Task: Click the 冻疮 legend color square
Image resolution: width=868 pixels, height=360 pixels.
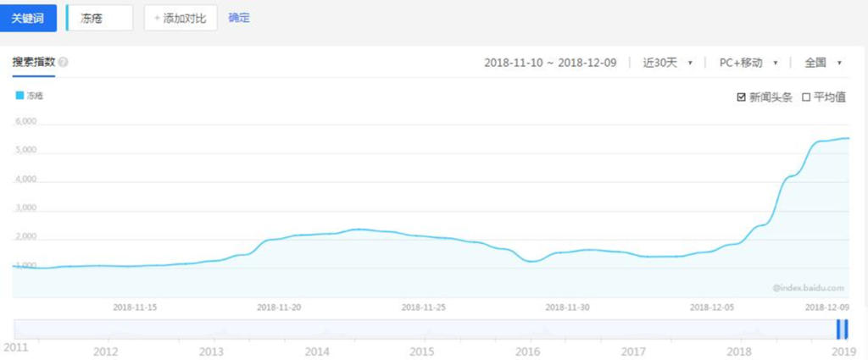Action: click(x=20, y=96)
